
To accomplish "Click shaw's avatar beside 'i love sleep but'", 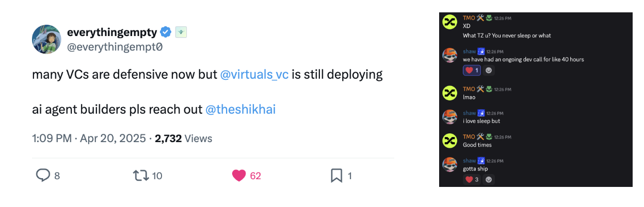I will click(x=450, y=116).
